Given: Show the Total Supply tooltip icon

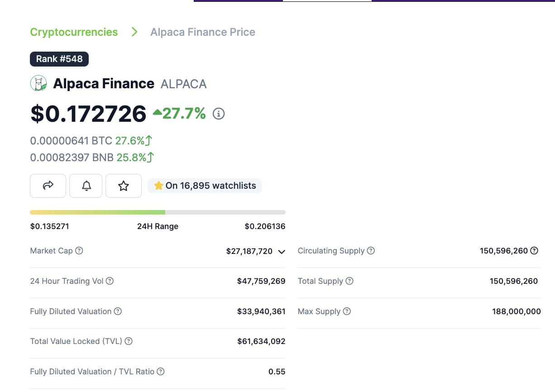Looking at the screenshot, I should pos(349,281).
